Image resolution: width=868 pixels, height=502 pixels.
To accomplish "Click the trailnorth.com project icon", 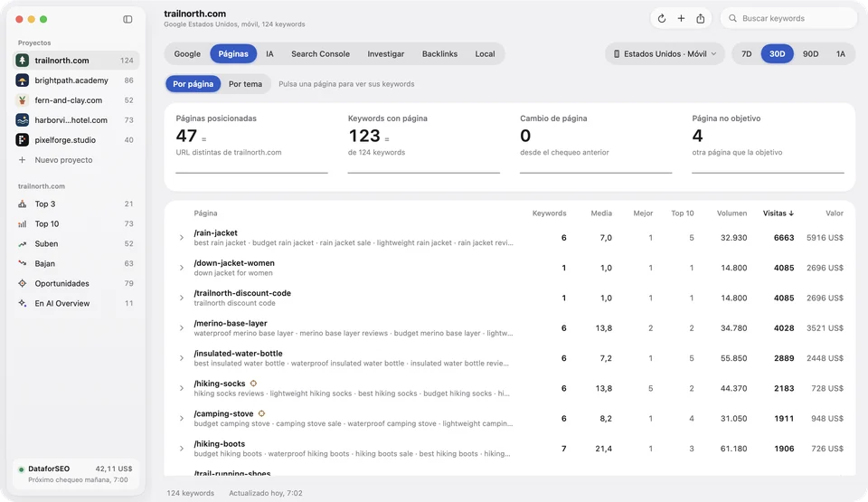I will tap(22, 61).
